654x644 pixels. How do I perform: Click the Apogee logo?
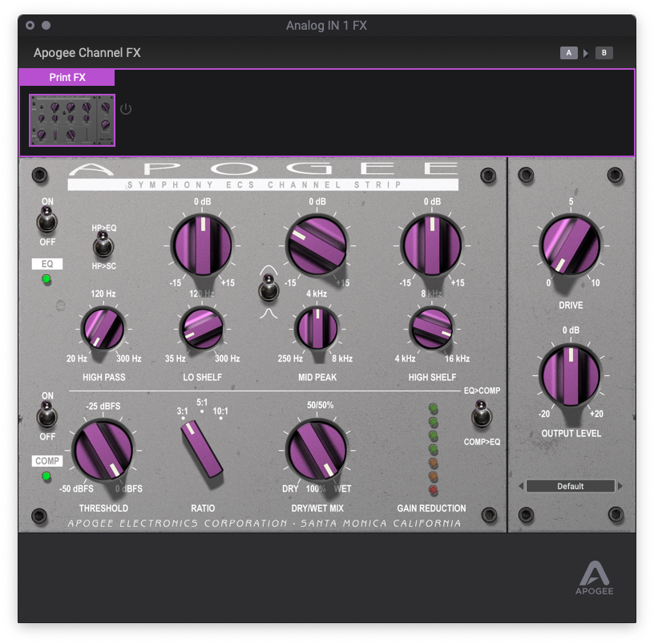595,578
